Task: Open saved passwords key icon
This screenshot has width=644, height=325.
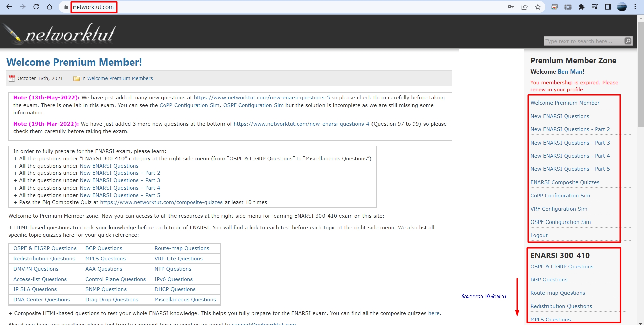Action: pyautogui.click(x=511, y=7)
